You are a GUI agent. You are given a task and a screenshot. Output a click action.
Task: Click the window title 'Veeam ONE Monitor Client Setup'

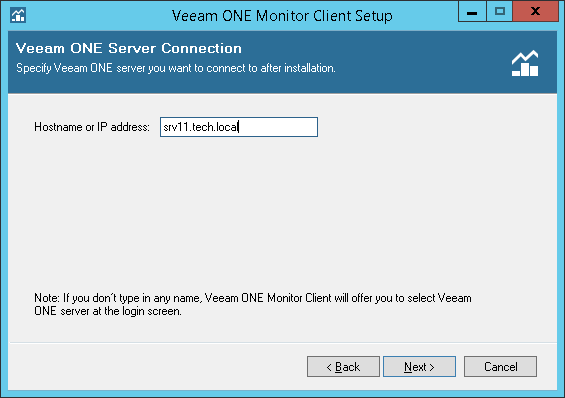(282, 16)
